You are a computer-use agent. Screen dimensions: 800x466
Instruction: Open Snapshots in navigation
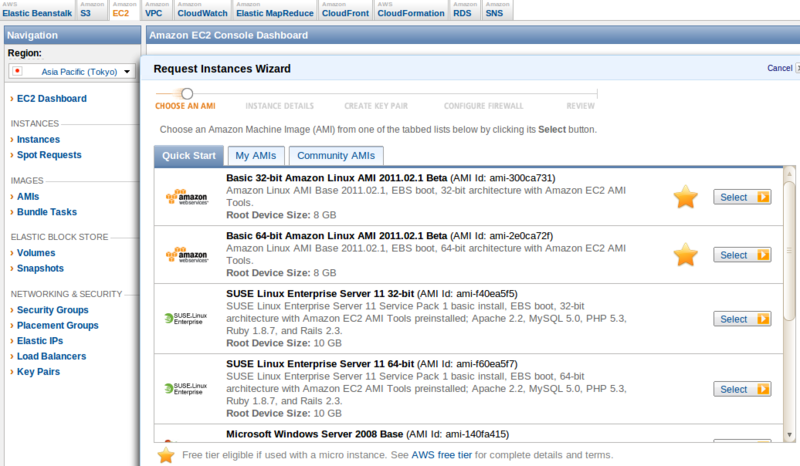tap(40, 268)
